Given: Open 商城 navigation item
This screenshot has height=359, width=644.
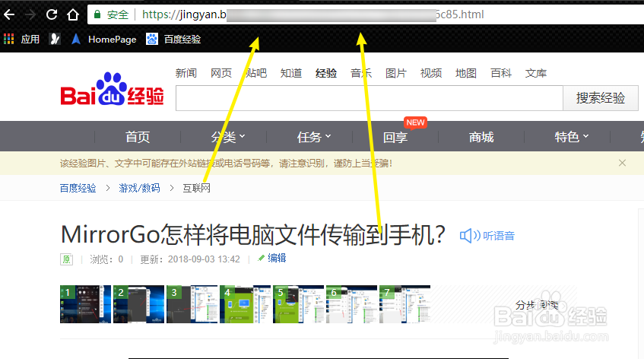Looking at the screenshot, I should pos(481,137).
